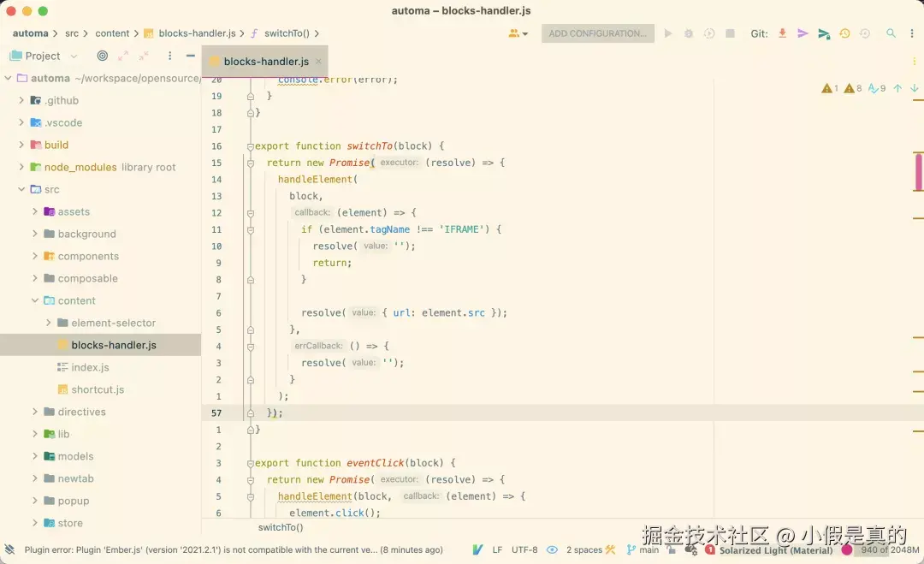This screenshot has height=564, width=924.
Task: Click the Debug bug icon
Action: click(x=688, y=33)
